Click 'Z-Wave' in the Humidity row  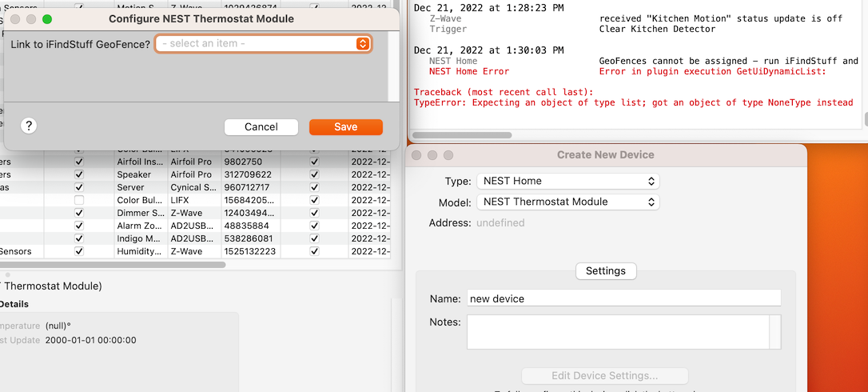click(193, 251)
